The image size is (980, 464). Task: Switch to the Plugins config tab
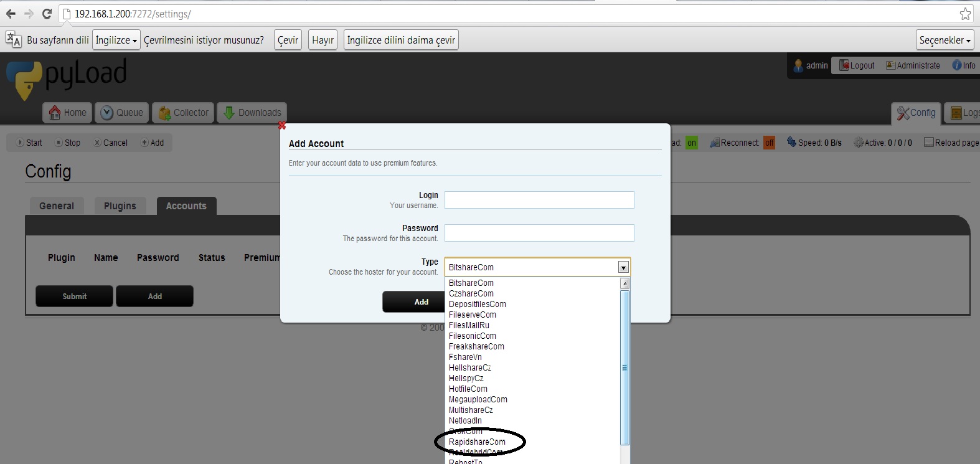point(120,206)
